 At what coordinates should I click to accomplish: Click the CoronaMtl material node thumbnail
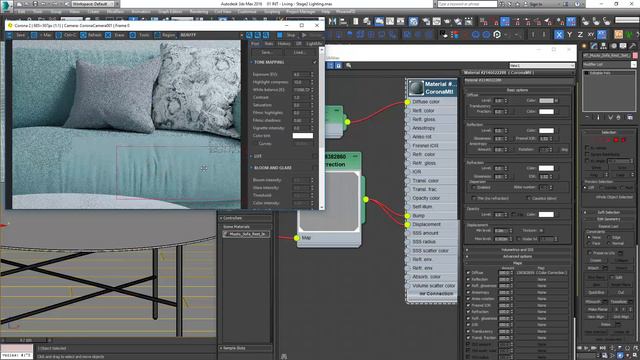pyautogui.click(x=416, y=88)
